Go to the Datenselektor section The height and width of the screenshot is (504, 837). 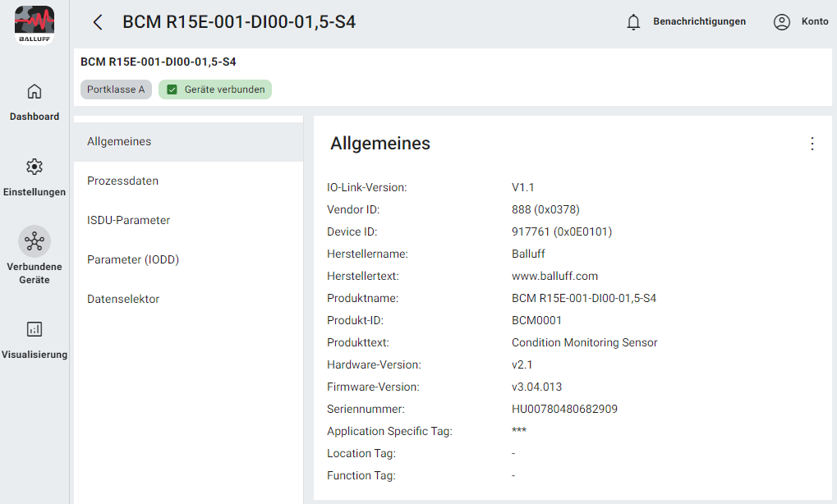point(123,299)
